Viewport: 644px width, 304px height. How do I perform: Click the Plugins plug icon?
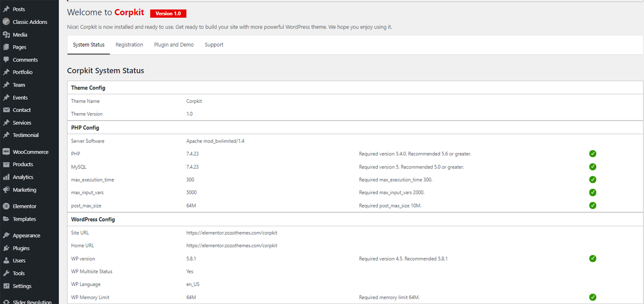coord(6,248)
